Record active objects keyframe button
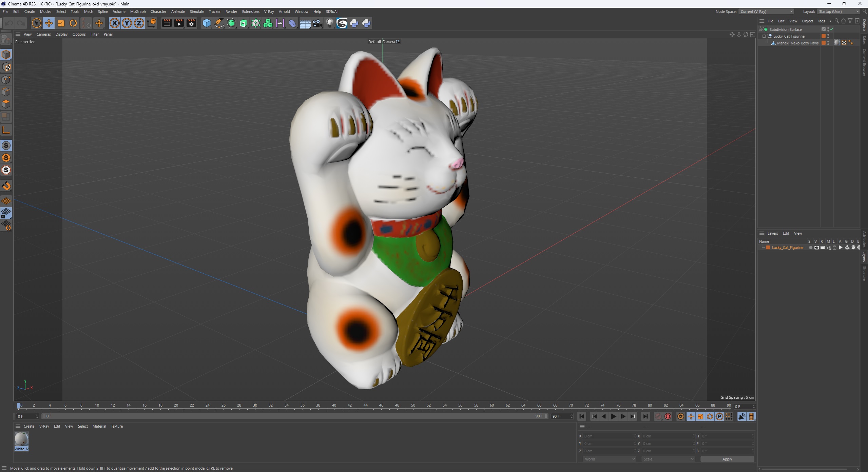The height and width of the screenshot is (472, 868). [x=658, y=416]
